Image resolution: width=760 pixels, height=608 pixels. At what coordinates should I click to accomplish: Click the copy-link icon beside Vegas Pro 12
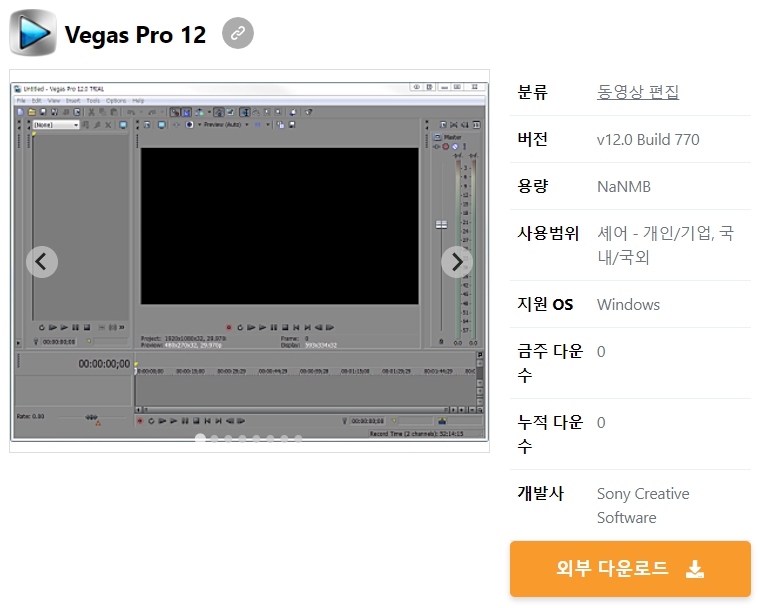(x=238, y=33)
